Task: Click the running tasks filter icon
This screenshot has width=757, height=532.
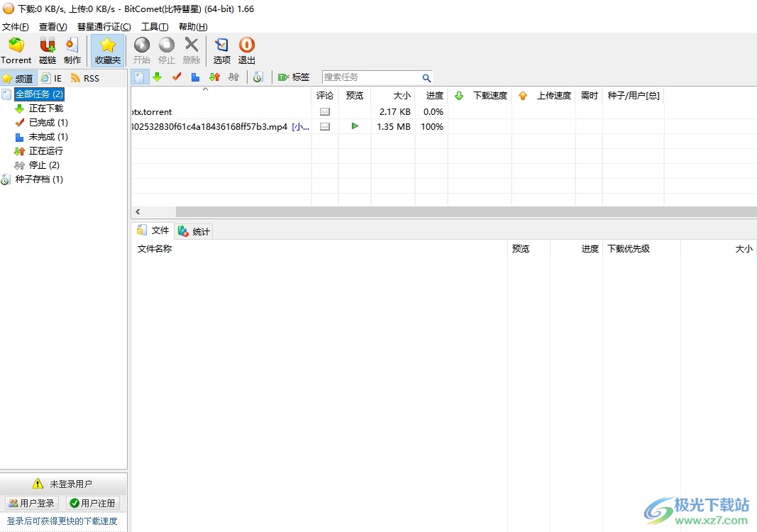Action: [x=215, y=77]
